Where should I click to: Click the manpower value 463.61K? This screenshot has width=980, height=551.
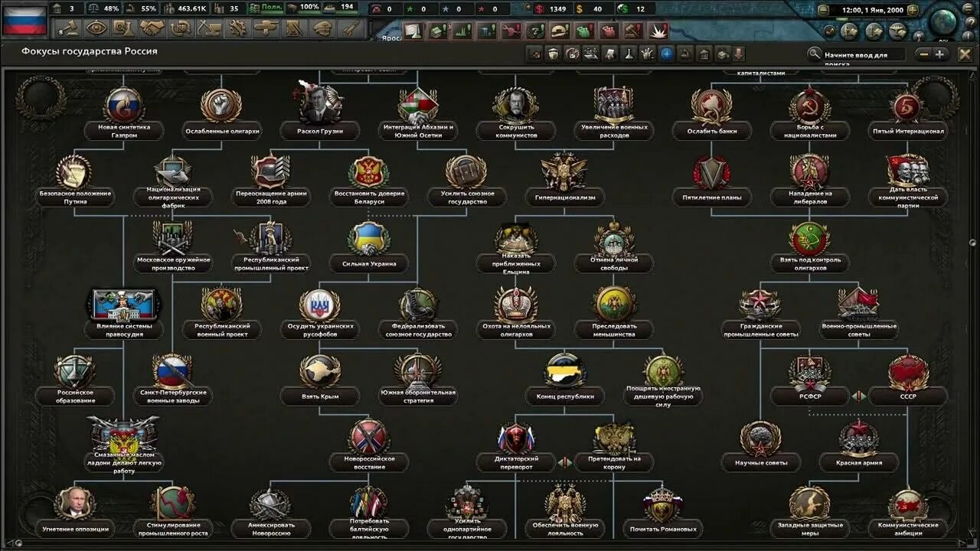point(192,8)
